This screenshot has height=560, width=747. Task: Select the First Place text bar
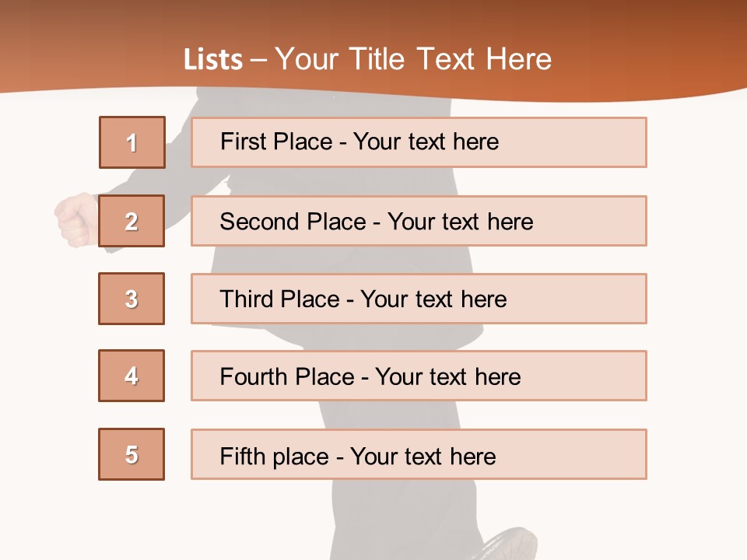419,142
